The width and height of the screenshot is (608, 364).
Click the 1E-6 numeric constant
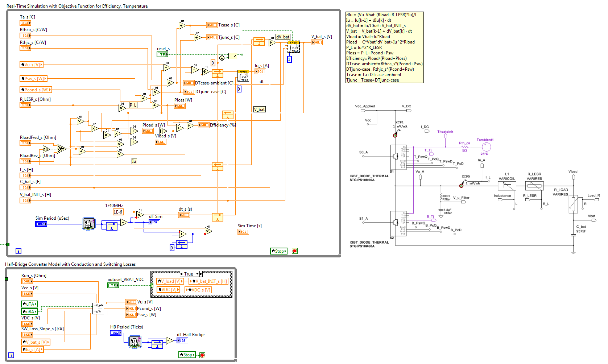[x=118, y=212]
